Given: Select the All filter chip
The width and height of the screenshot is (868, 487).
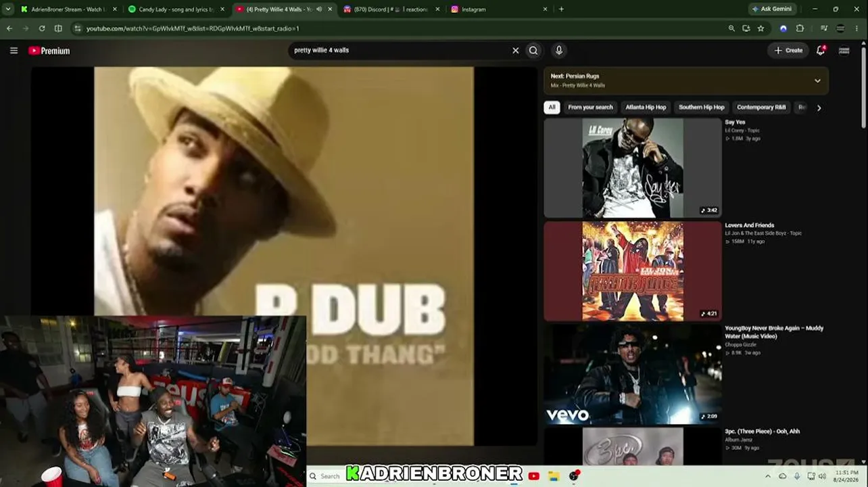Looking at the screenshot, I should click(x=552, y=107).
